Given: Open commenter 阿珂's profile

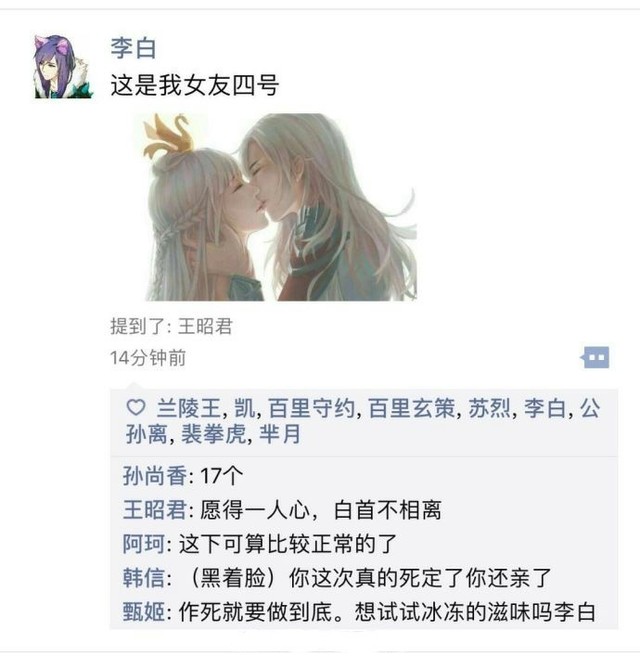Looking at the screenshot, I should pos(144,544).
